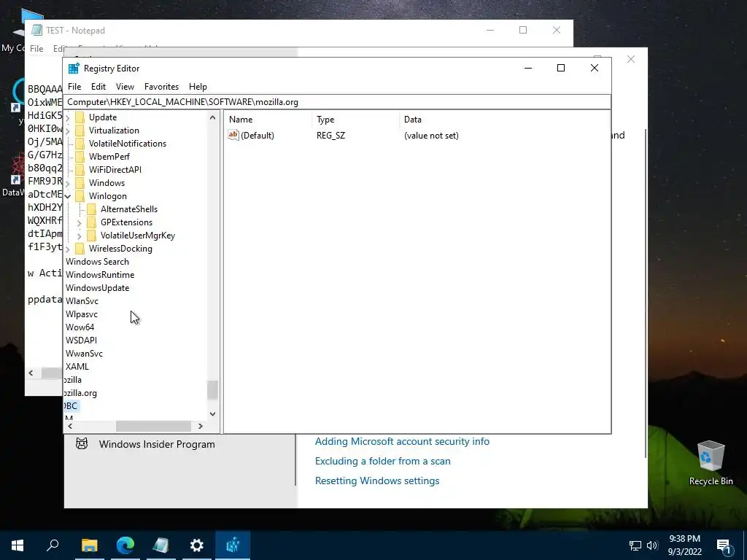
Task: Open the Registry Editor Help menu
Action: [x=198, y=87]
